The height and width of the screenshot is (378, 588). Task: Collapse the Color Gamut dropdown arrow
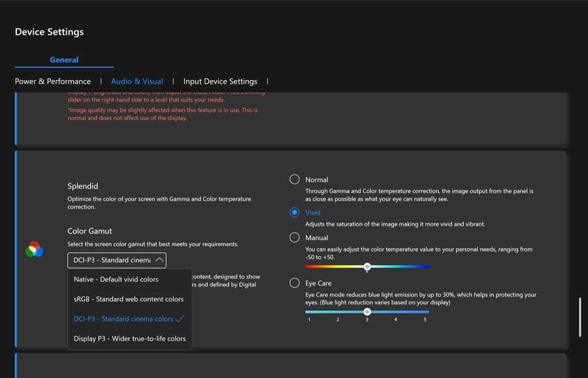coord(159,260)
